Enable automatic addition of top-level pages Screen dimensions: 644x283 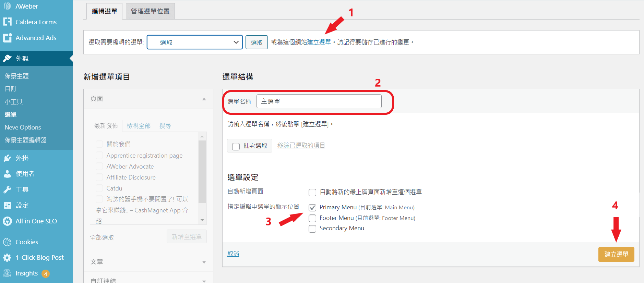click(312, 193)
